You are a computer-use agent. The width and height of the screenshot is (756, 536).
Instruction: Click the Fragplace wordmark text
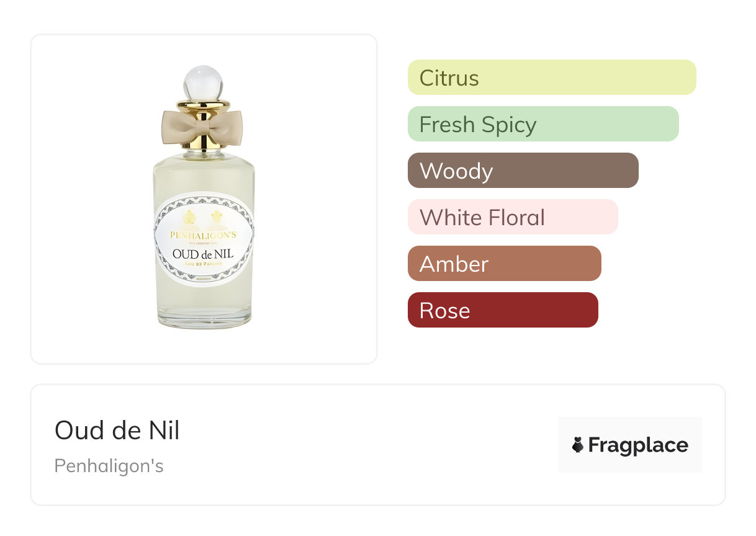[638, 445]
